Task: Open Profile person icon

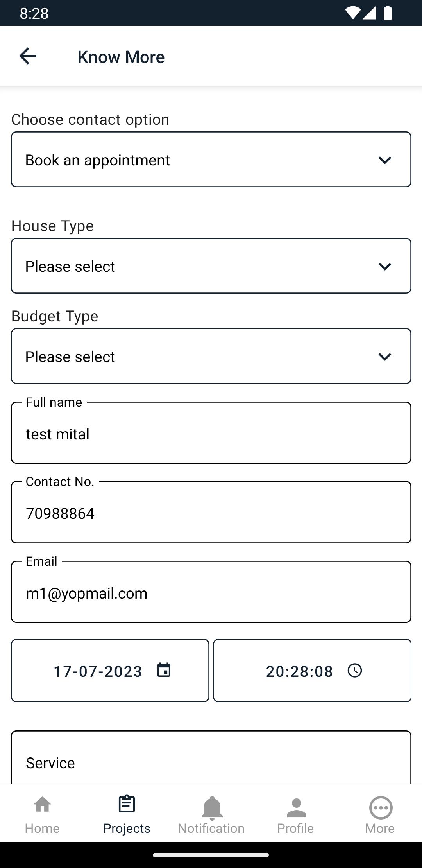Action: click(x=296, y=808)
